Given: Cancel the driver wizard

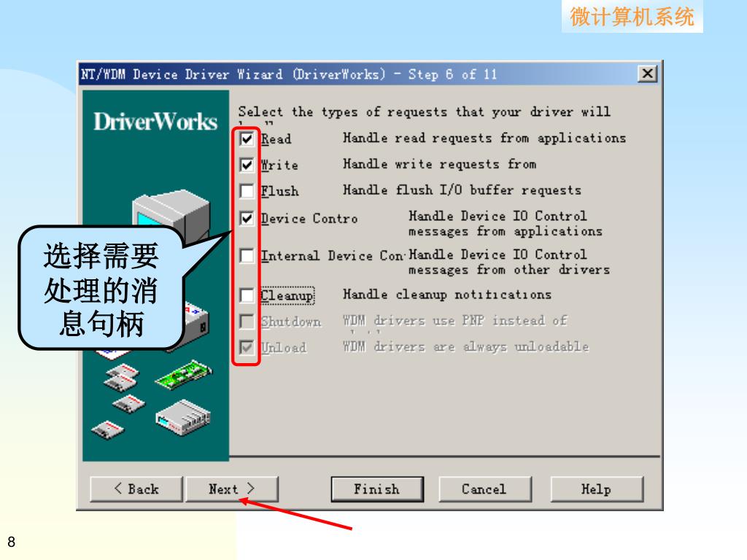Looking at the screenshot, I should pyautogui.click(x=485, y=489).
